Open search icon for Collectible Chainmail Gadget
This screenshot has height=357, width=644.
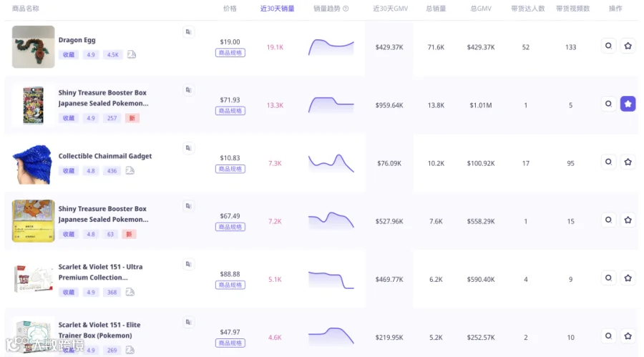point(608,162)
